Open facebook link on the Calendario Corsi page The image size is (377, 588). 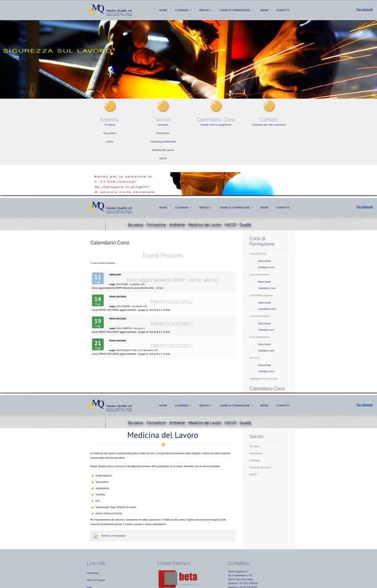[x=365, y=207]
